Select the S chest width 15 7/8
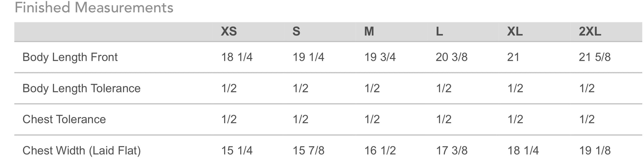This screenshot has height=166, width=644. 308,151
